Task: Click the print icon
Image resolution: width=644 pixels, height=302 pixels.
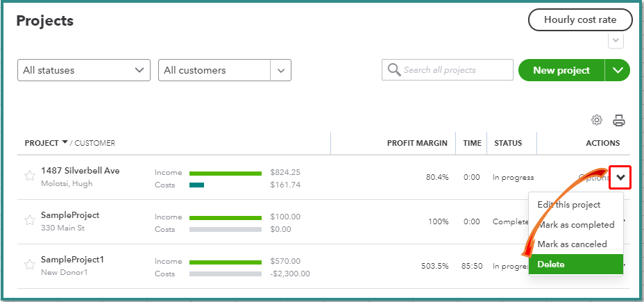Action: [619, 120]
